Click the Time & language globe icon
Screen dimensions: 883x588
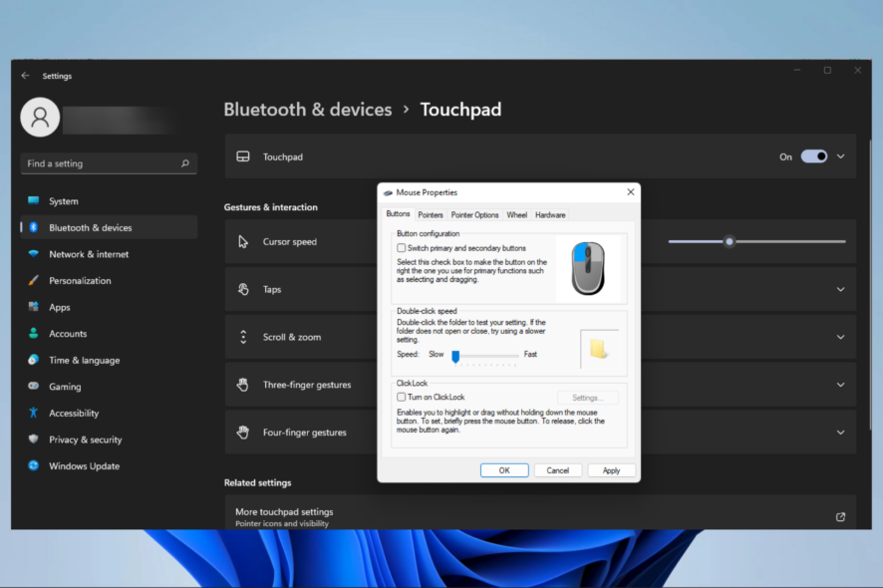pyautogui.click(x=33, y=360)
